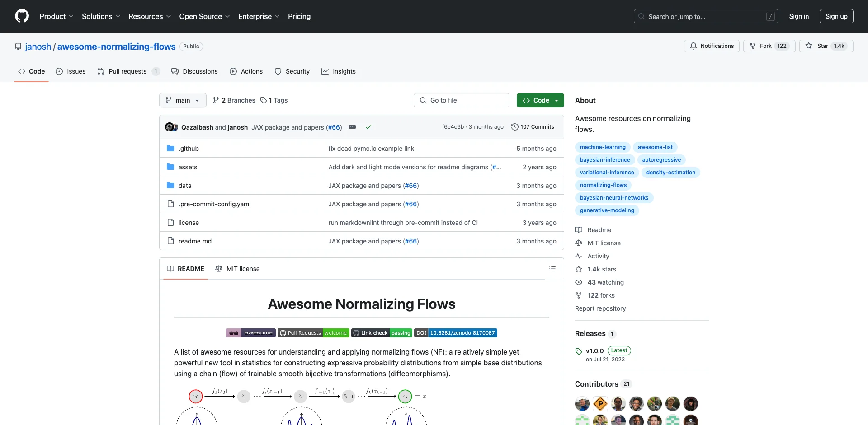
Task: Expand the Open Source menu
Action: click(x=204, y=16)
